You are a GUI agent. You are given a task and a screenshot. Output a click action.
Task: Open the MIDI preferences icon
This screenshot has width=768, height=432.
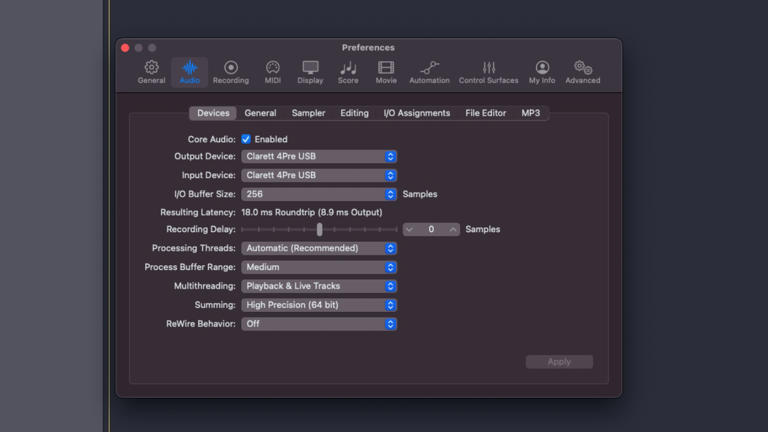272,70
